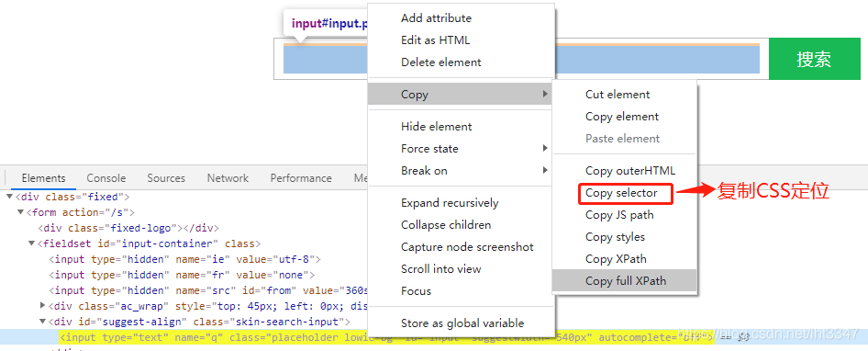
Task: Choose Add attribute from context menu
Action: click(461, 18)
